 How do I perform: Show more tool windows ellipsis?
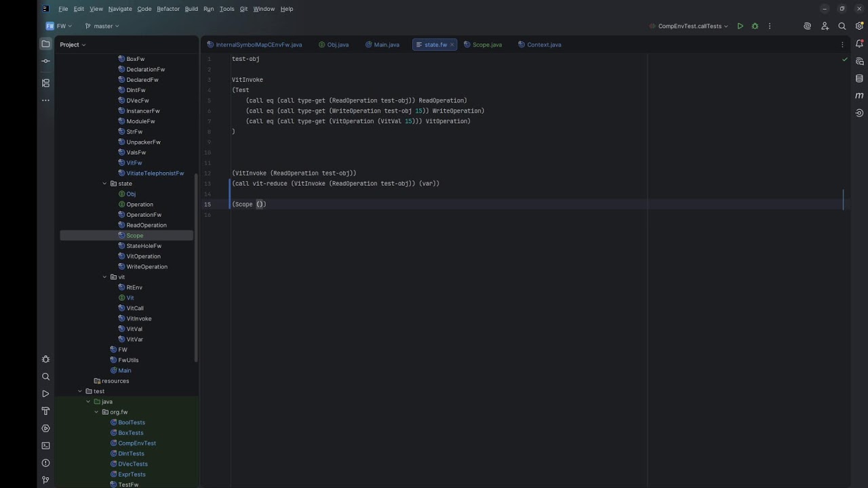pos(45,100)
